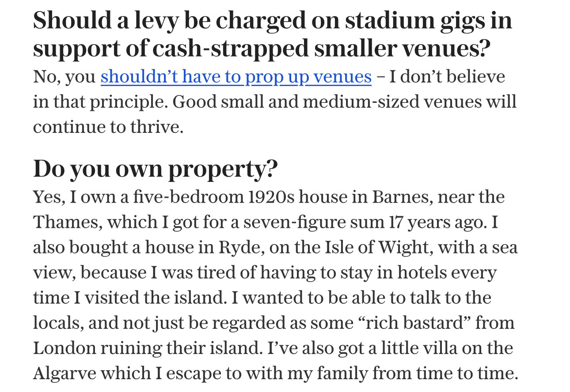Click the phrase "continue to thrive"
This screenshot has width=570, height=392.
[107, 127]
